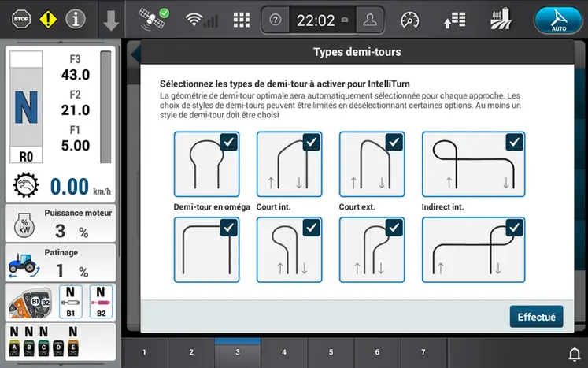Toggle Demi-tour en oméga checkbox

228,142
